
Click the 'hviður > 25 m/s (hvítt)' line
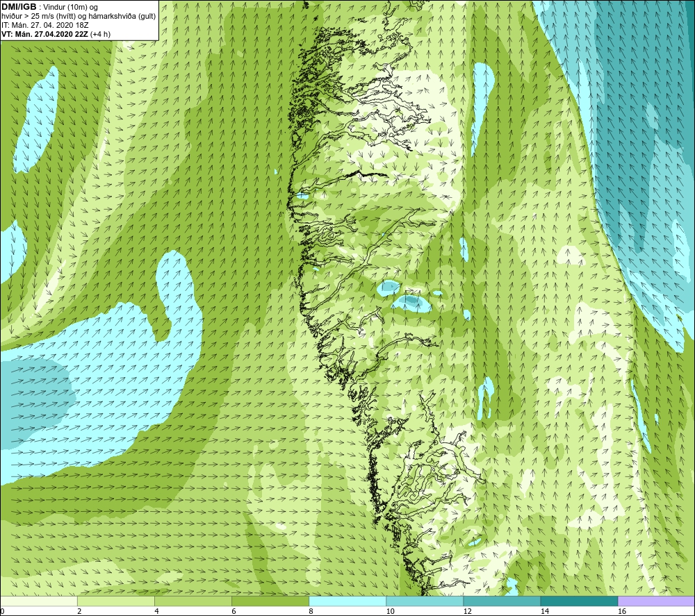point(38,17)
